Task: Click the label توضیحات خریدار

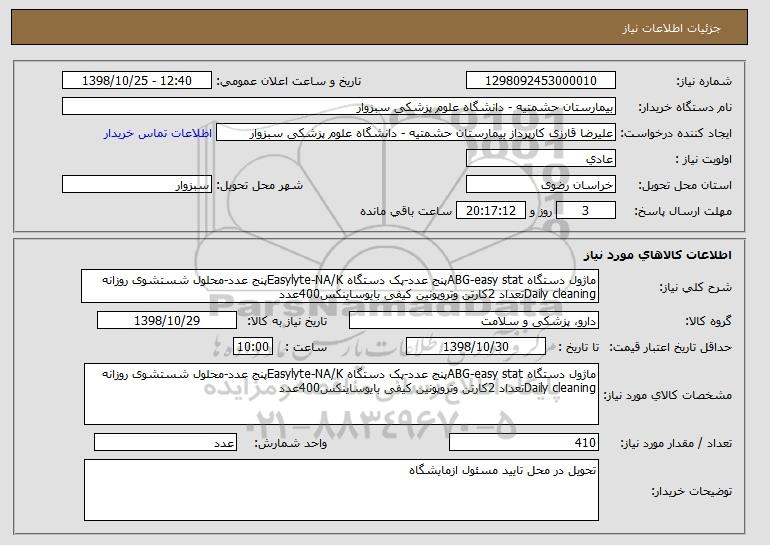Action: [691, 491]
